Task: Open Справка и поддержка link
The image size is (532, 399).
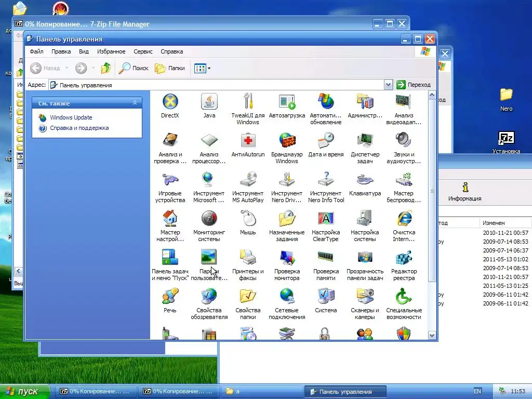Action: point(79,128)
